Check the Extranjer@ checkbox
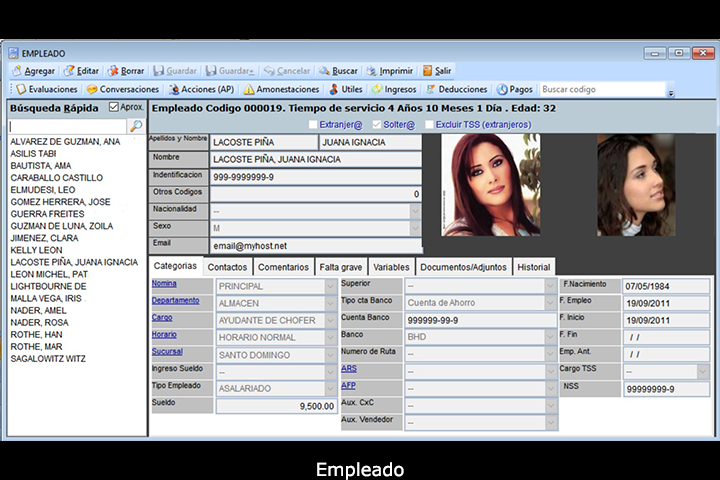This screenshot has width=720, height=480. [x=311, y=124]
